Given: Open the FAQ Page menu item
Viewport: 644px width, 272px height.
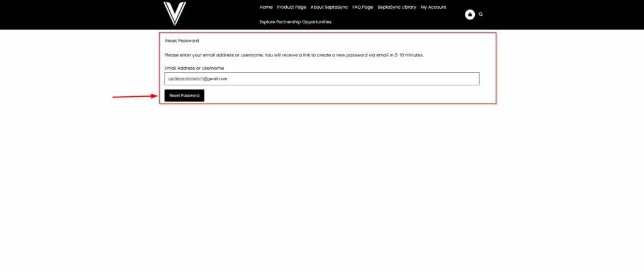Looking at the screenshot, I should click(363, 7).
